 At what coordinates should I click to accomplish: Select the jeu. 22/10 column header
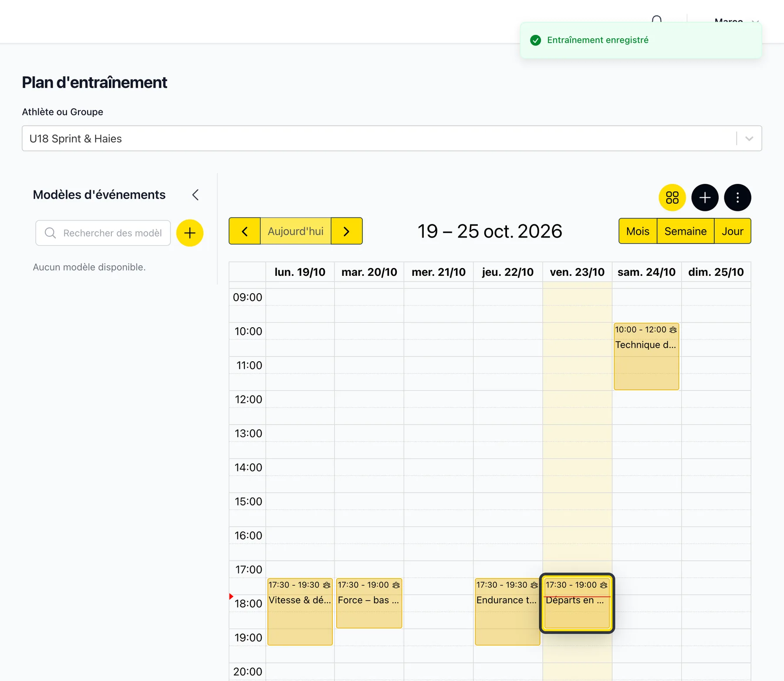(508, 272)
